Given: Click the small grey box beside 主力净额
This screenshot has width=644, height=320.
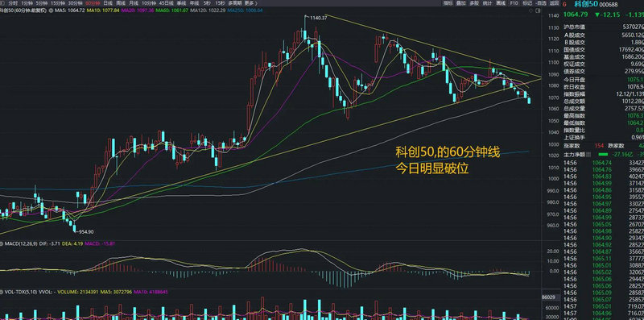Looking at the screenshot, I should click(589, 155).
